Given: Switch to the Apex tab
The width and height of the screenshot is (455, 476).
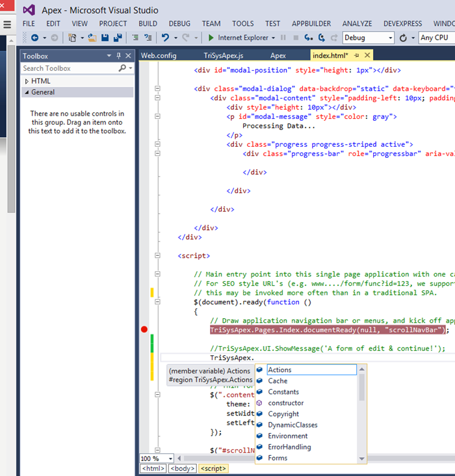Looking at the screenshot, I should tap(278, 56).
